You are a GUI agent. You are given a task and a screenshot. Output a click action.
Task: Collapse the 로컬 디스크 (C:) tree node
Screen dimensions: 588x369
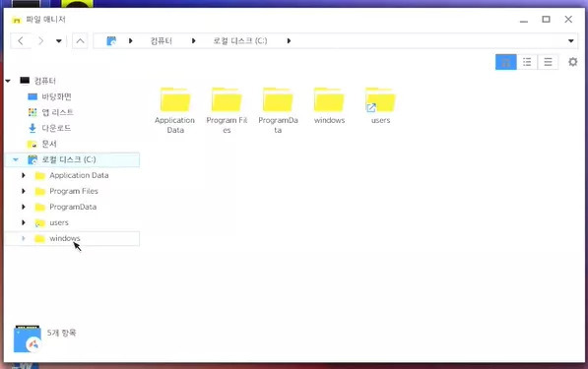click(16, 159)
